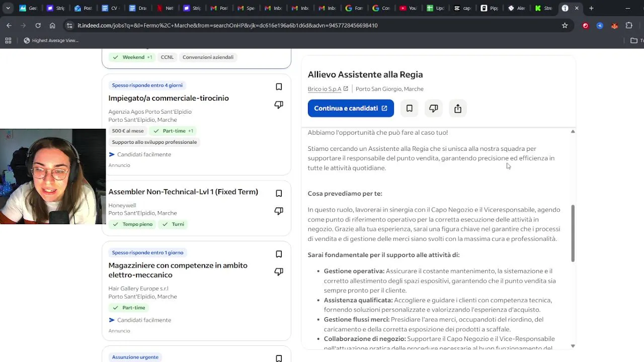The width and height of the screenshot is (644, 362).
Task: Mark Allievo Assistente alla Regia not interested
Action: (434, 109)
